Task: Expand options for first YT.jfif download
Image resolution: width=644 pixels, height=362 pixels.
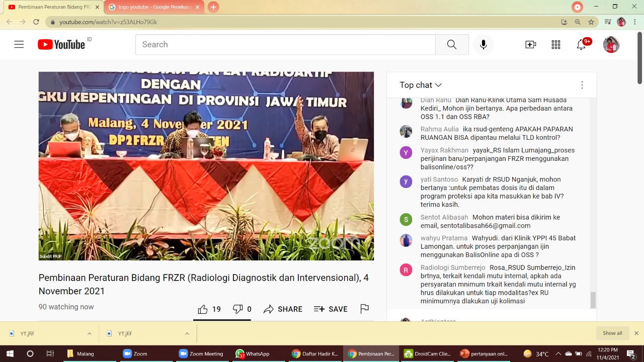Action: 90,333
